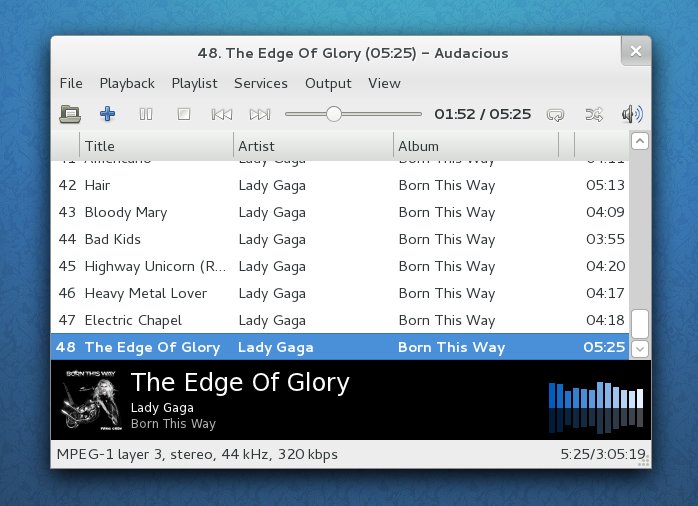
Task: Close the Audacious window
Action: 636,51
